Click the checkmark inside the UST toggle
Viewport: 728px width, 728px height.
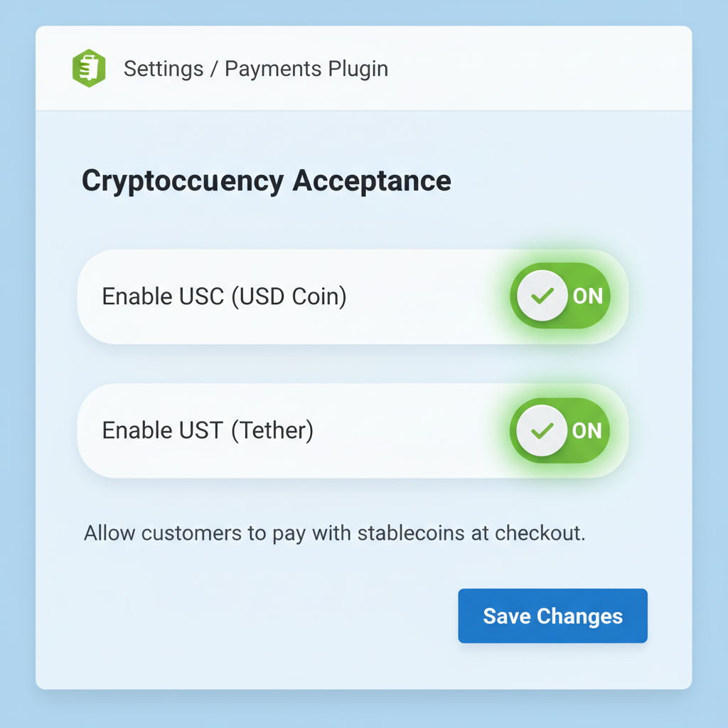pos(542,430)
